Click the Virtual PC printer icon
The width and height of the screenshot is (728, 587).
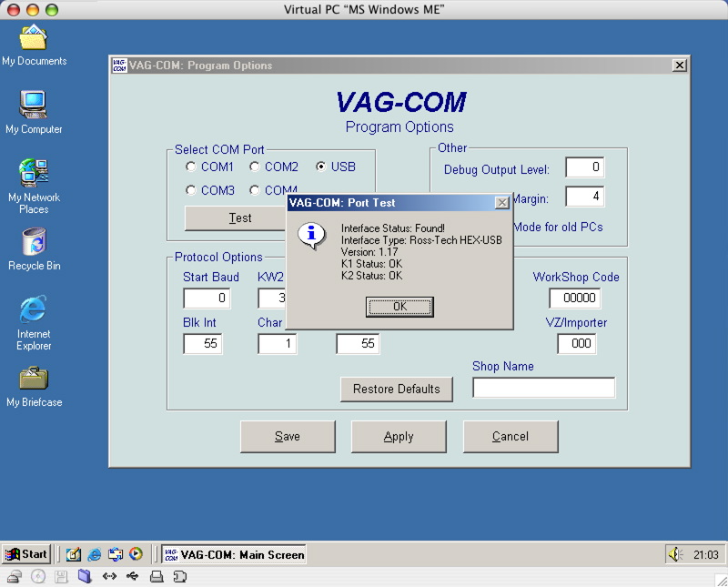point(157,577)
